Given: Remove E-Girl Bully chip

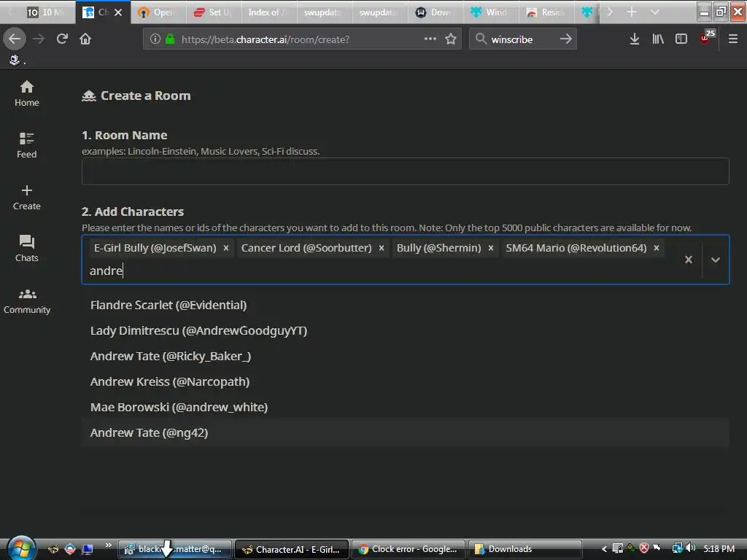Looking at the screenshot, I should tap(226, 248).
